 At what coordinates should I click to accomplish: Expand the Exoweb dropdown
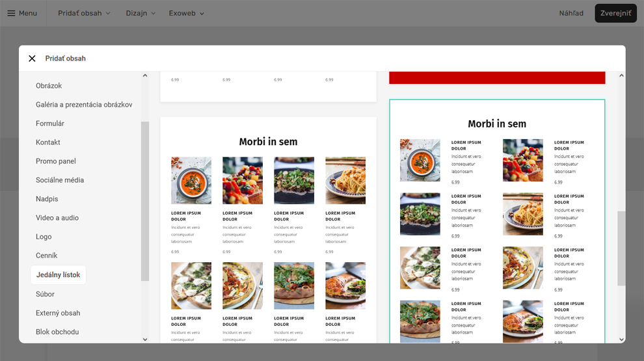coord(186,13)
